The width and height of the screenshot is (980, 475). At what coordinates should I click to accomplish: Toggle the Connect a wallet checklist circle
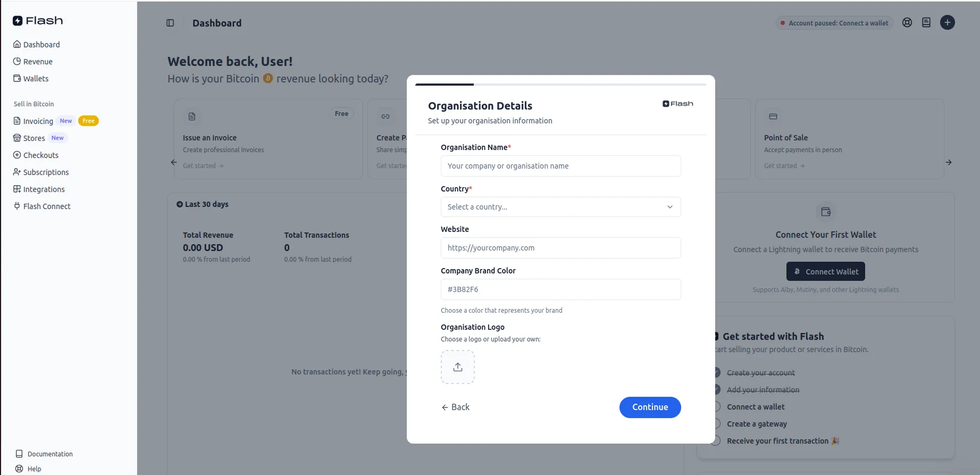tap(717, 407)
